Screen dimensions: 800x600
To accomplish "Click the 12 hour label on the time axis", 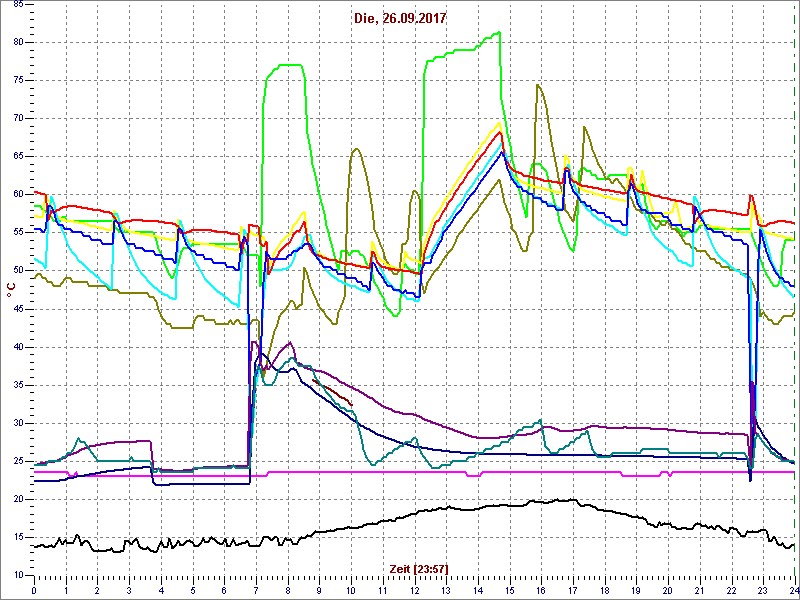I will 414,591.
